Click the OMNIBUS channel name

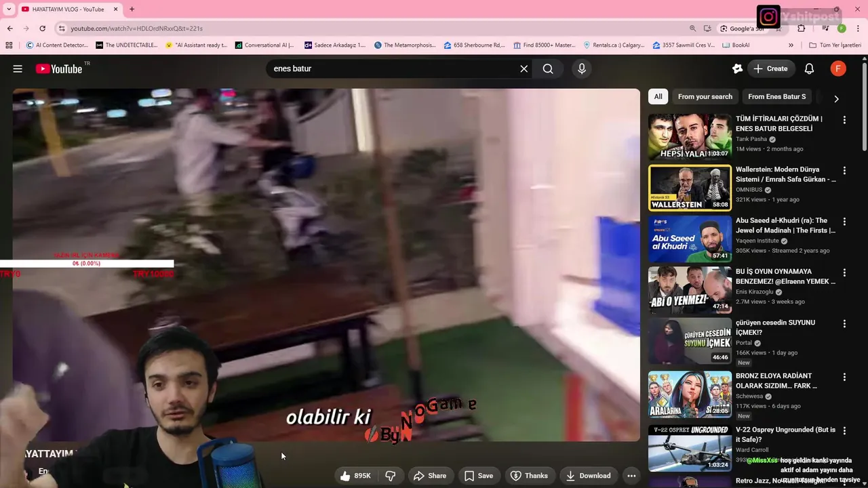(749, 190)
